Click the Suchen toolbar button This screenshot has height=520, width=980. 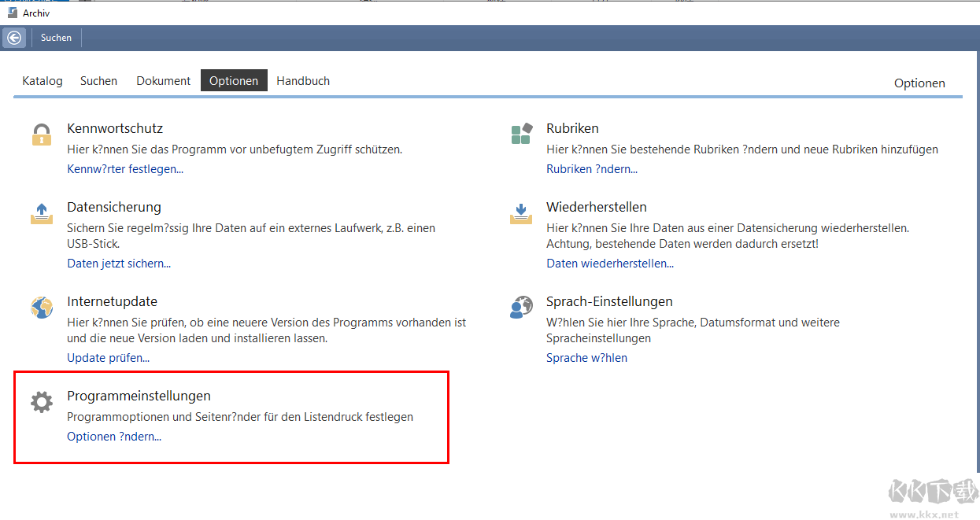(x=56, y=38)
